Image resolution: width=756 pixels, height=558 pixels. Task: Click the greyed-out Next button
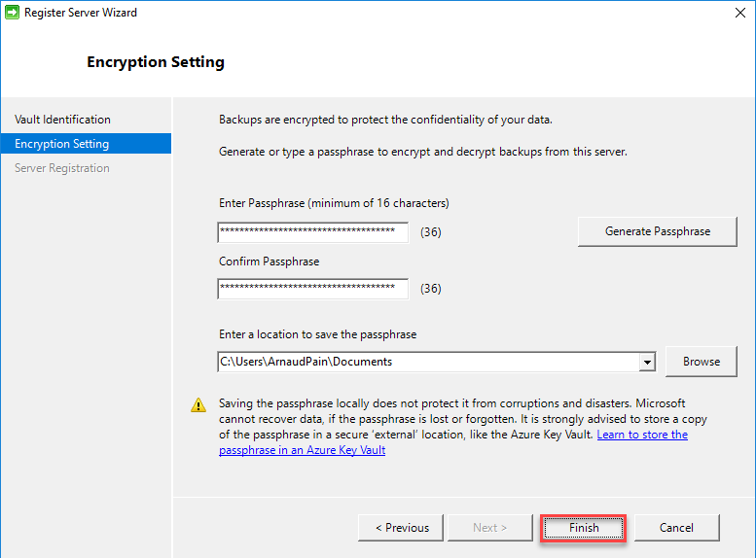(490, 528)
